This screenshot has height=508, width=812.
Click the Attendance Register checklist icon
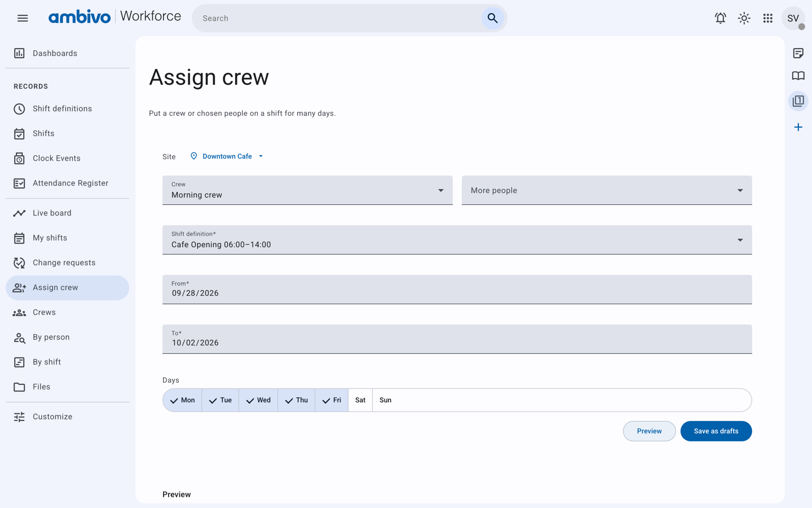tap(19, 183)
